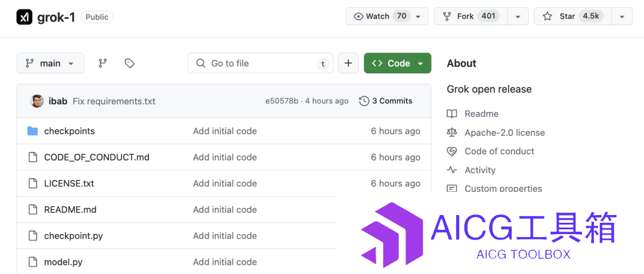Click the 'Grok open release' description text
Viewport: 644px width, 274px height.
tap(489, 89)
